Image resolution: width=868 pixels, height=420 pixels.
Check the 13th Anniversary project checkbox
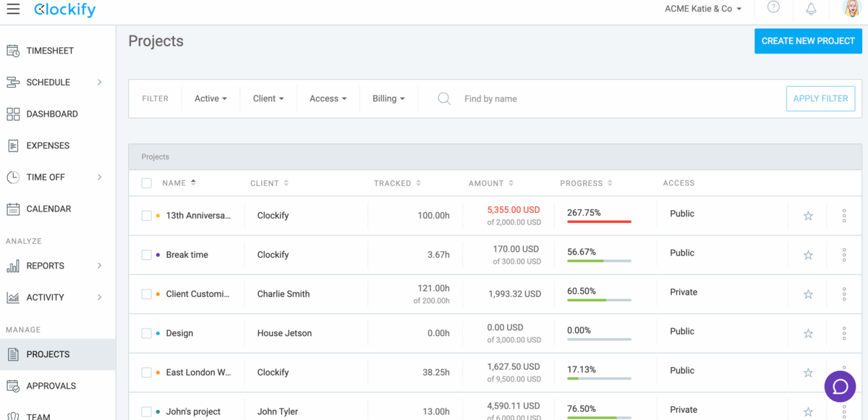146,216
